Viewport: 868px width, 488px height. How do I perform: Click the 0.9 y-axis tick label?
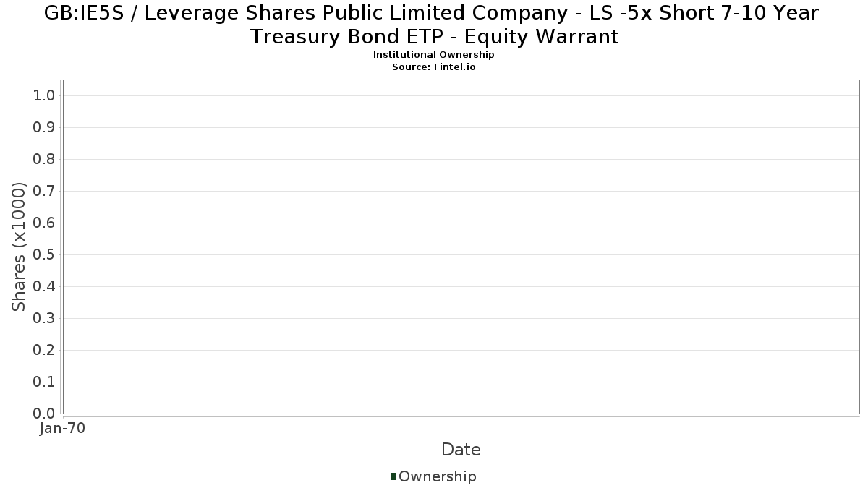click(45, 128)
